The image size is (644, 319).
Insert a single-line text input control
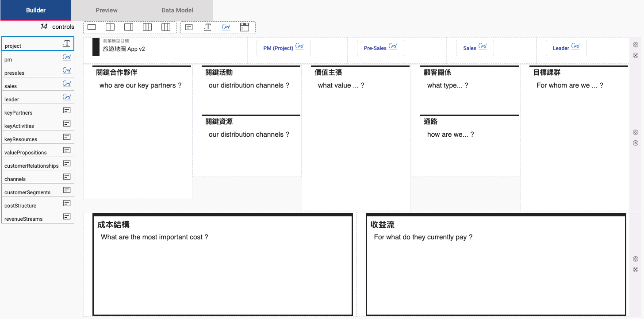pos(207,27)
